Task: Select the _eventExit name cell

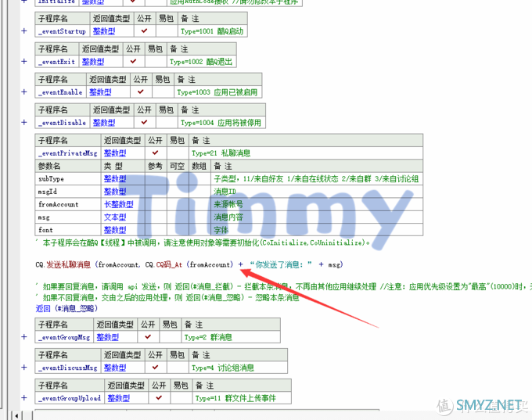Action: (x=57, y=62)
